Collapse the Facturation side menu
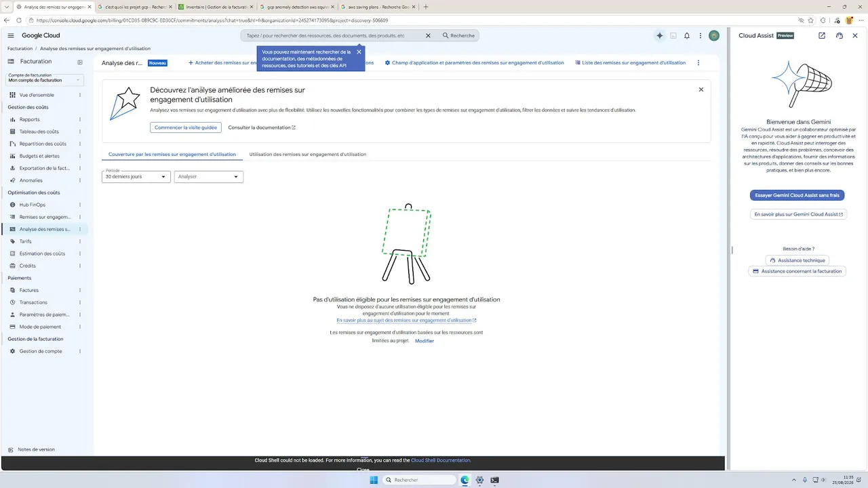Image resolution: width=868 pixels, height=488 pixels. (80, 62)
